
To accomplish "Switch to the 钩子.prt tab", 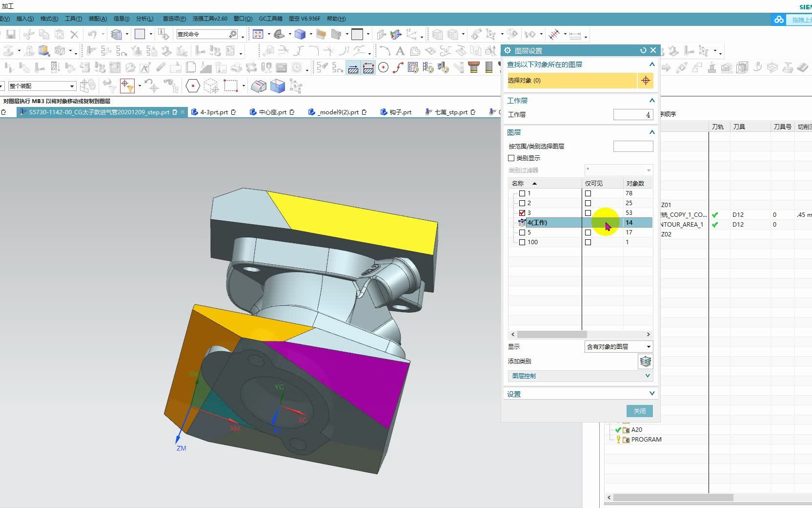I will (x=396, y=112).
